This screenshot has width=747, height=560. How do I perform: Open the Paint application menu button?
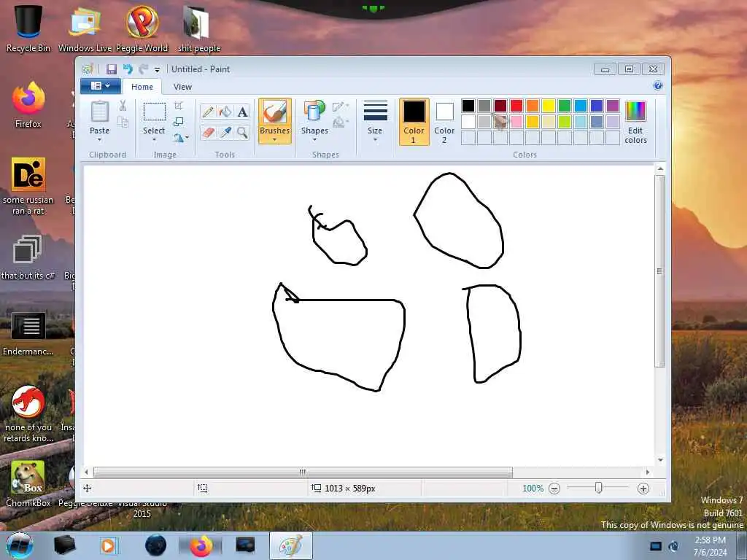[x=100, y=86]
